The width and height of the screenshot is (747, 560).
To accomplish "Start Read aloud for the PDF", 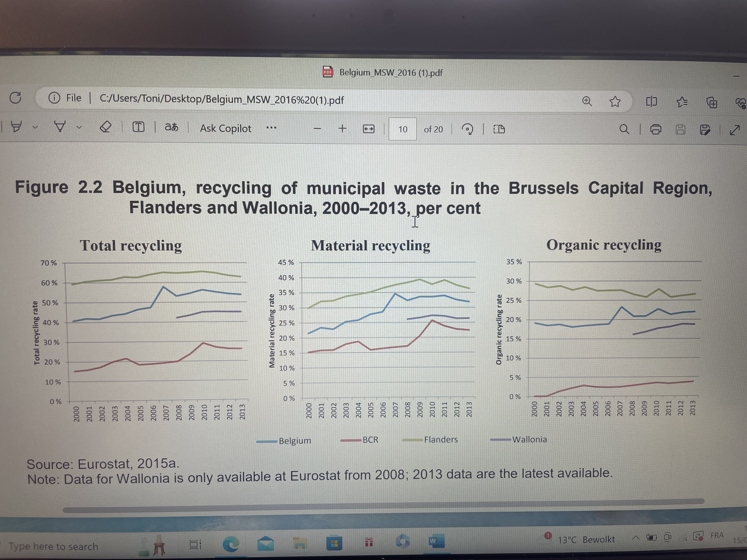I will coord(171,128).
